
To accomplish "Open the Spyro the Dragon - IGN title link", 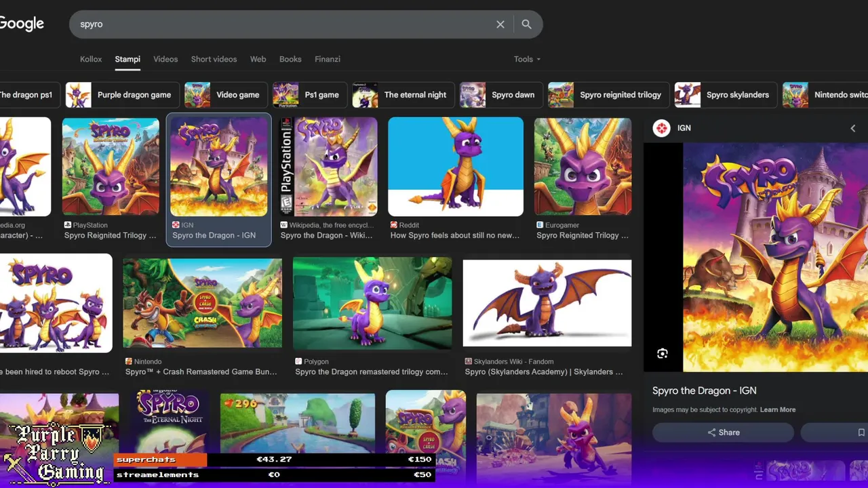I will (704, 390).
